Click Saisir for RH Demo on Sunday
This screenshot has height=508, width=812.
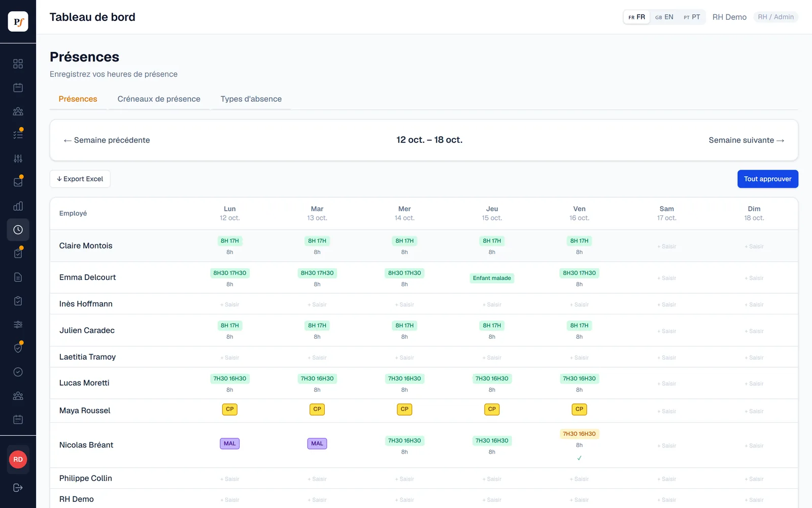pyautogui.click(x=754, y=500)
